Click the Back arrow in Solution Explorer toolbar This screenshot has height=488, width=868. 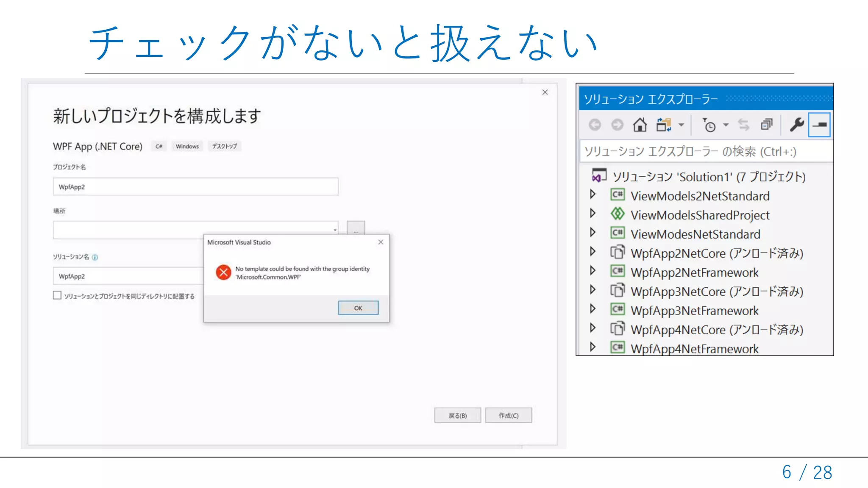pyautogui.click(x=595, y=125)
